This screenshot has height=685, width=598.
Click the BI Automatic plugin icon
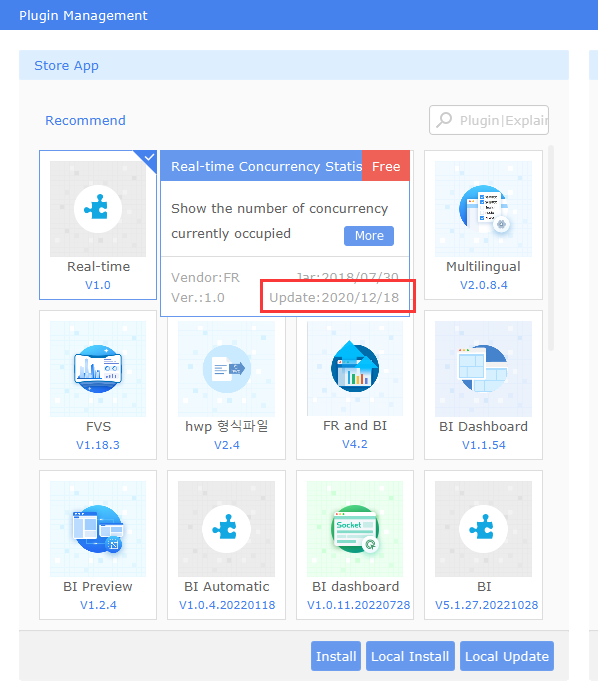(226, 529)
